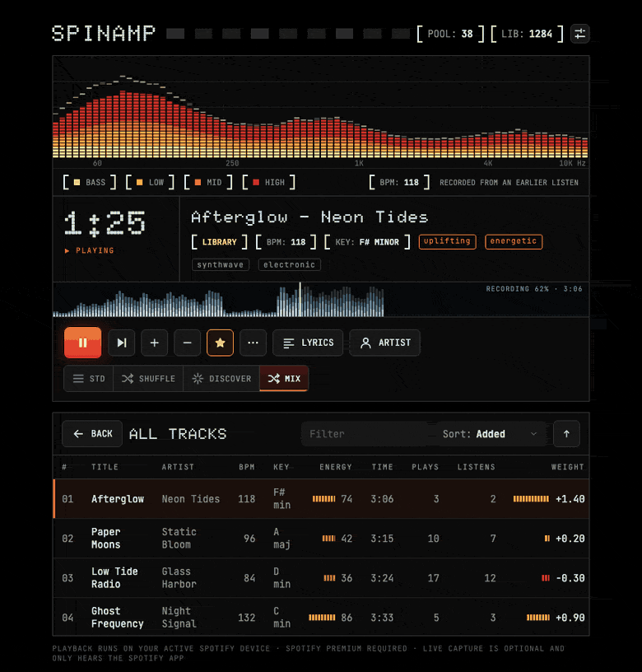The height and width of the screenshot is (672, 642).
Task: Click the synthwave genre tag
Action: [220, 264]
